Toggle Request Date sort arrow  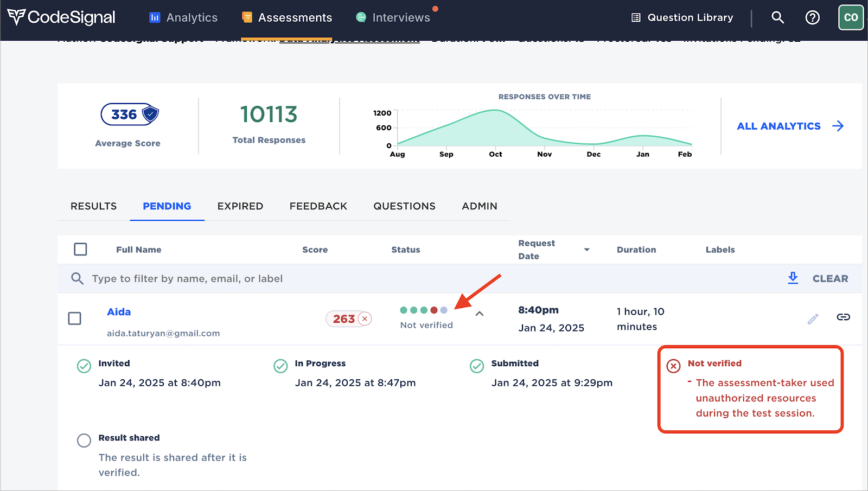pyautogui.click(x=586, y=250)
